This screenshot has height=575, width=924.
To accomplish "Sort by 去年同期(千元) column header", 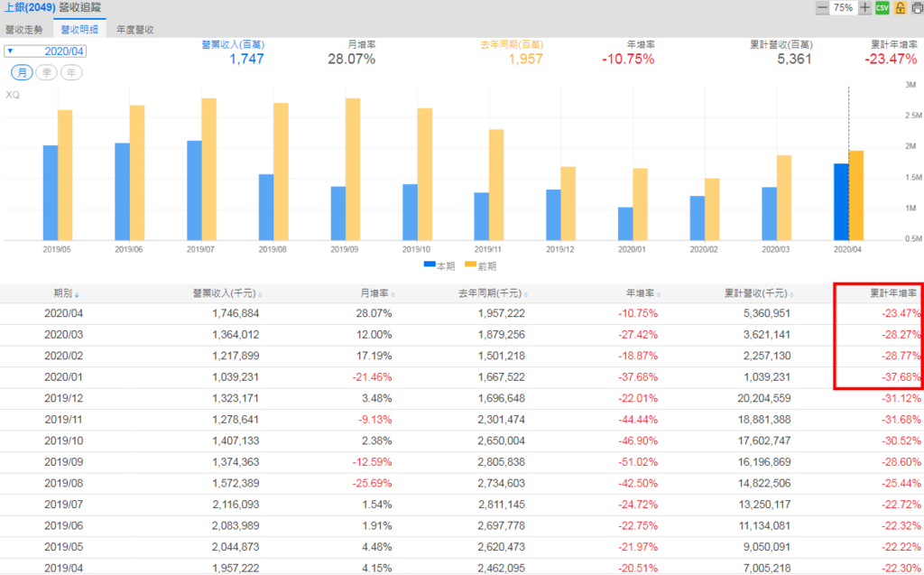I will pos(494,293).
